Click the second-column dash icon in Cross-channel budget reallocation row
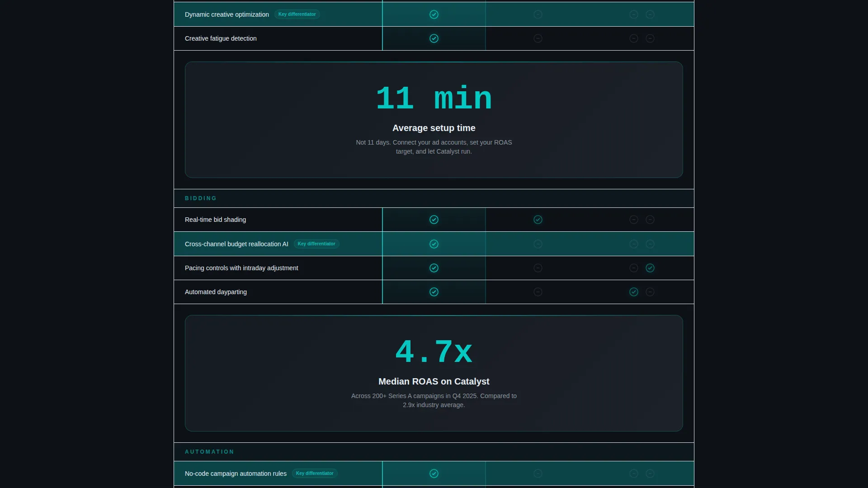The height and width of the screenshot is (488, 868). (538, 244)
